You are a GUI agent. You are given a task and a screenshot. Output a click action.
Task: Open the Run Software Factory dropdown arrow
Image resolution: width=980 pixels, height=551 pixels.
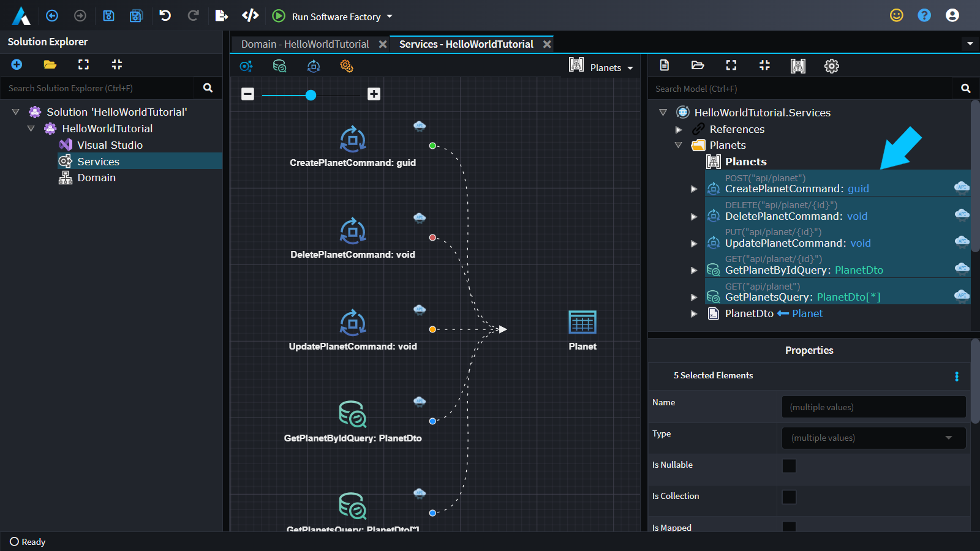pyautogui.click(x=390, y=17)
